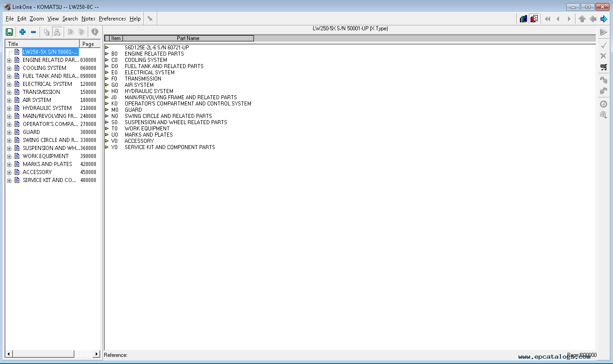Expand the GUARD tree node

9,133
